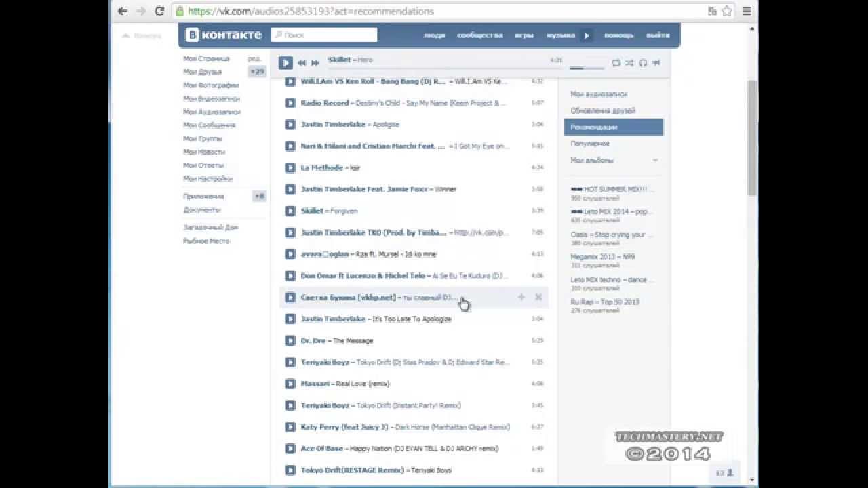
Task: Click the broadcast megaphone icon in player
Action: pyautogui.click(x=656, y=62)
